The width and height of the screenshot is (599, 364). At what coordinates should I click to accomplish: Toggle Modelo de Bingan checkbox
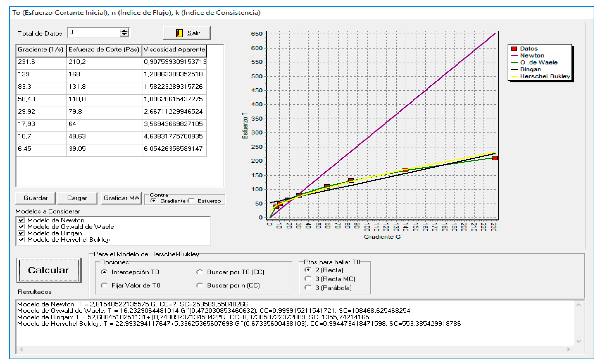point(21,233)
